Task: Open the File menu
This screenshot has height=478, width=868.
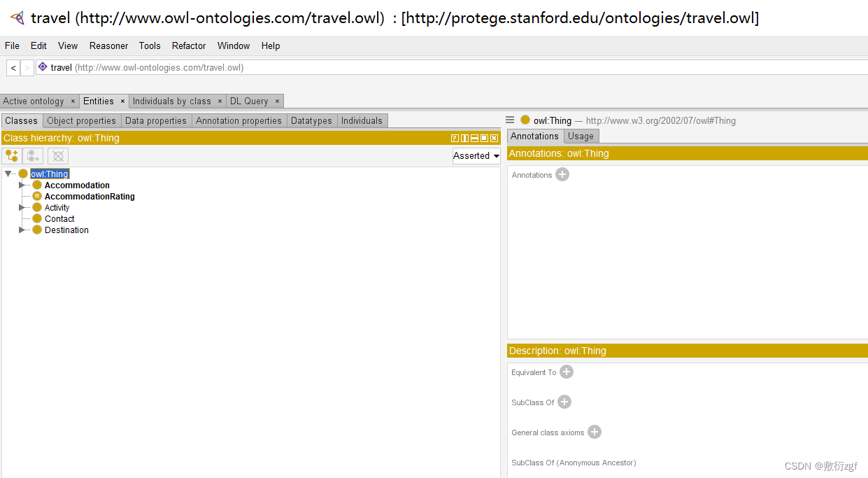Action: 12,45
